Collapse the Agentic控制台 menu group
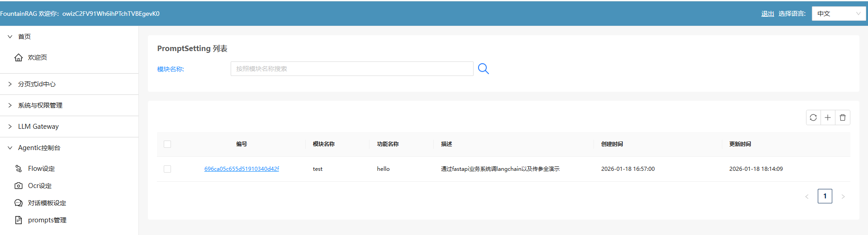Viewport: 868px width, 235px height. [69, 148]
